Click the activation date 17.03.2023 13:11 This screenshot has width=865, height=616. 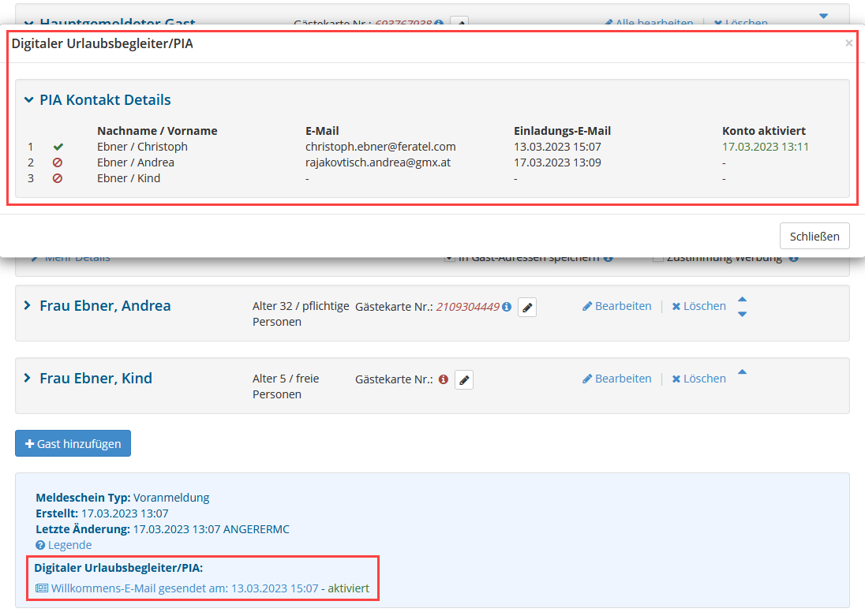click(765, 147)
